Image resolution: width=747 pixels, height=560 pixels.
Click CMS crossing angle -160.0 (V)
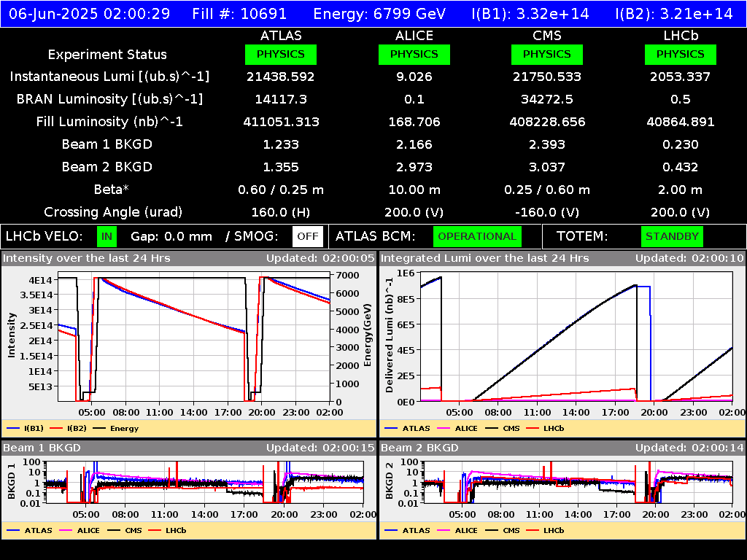pyautogui.click(x=547, y=212)
